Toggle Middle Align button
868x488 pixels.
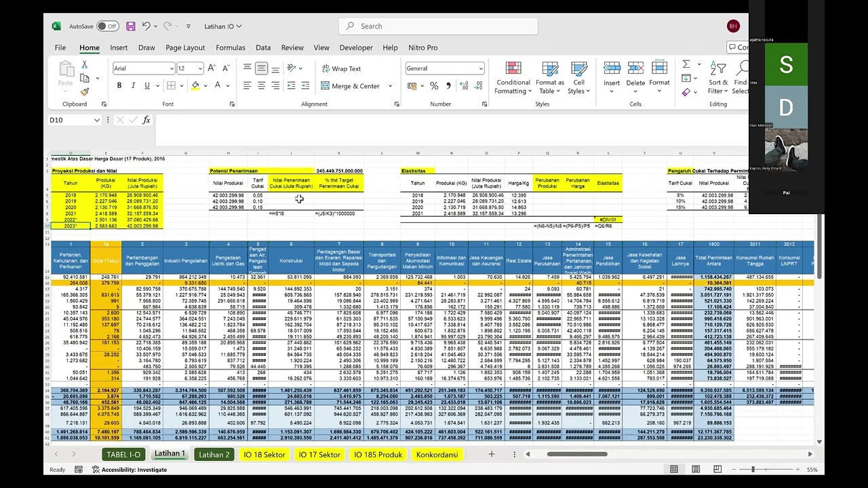coord(261,68)
